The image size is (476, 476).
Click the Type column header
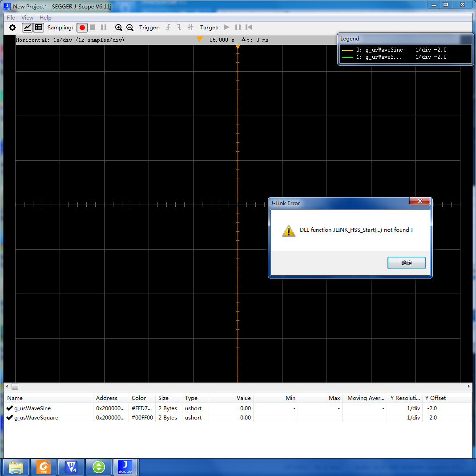coord(195,398)
